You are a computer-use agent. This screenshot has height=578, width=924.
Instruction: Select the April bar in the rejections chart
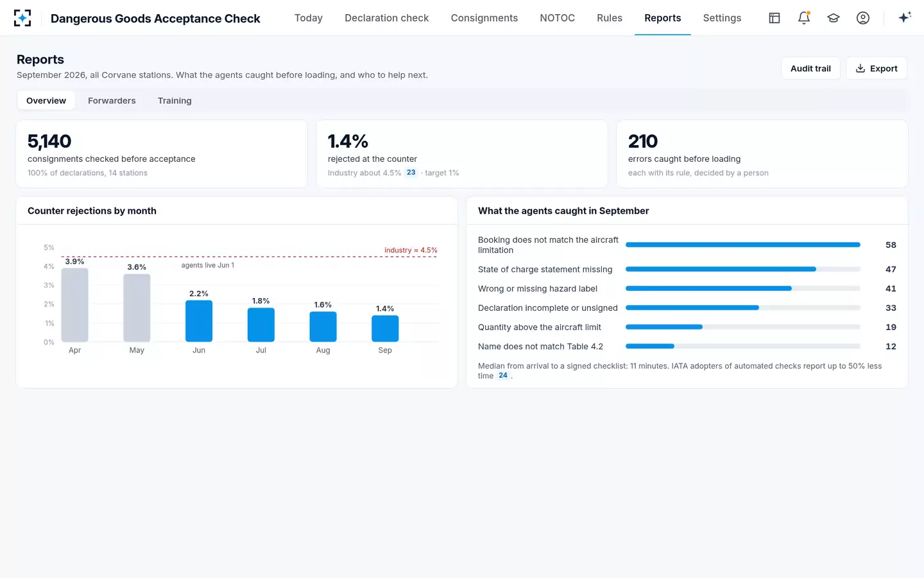tap(75, 305)
